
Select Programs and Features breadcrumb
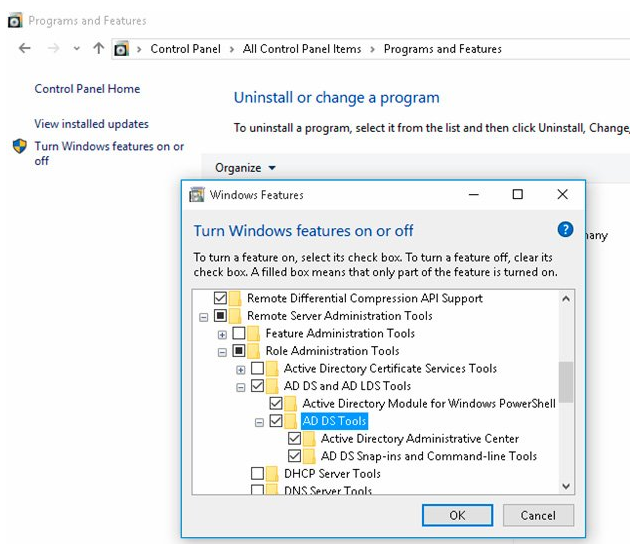point(443,49)
